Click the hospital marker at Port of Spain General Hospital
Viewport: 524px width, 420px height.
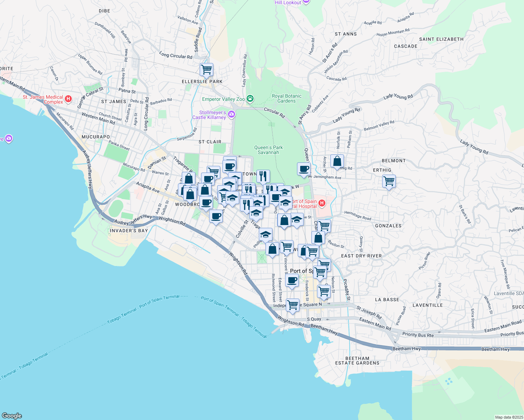coord(322,202)
